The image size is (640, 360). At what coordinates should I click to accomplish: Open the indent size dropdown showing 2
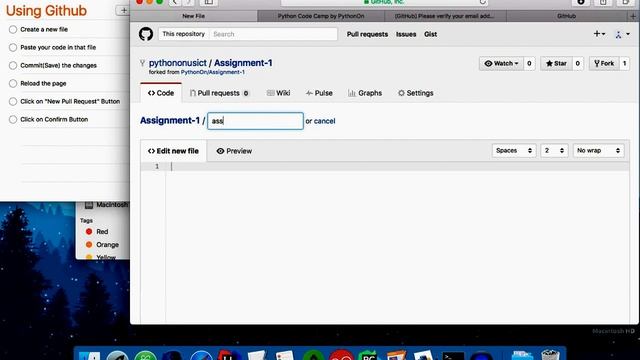pos(554,151)
